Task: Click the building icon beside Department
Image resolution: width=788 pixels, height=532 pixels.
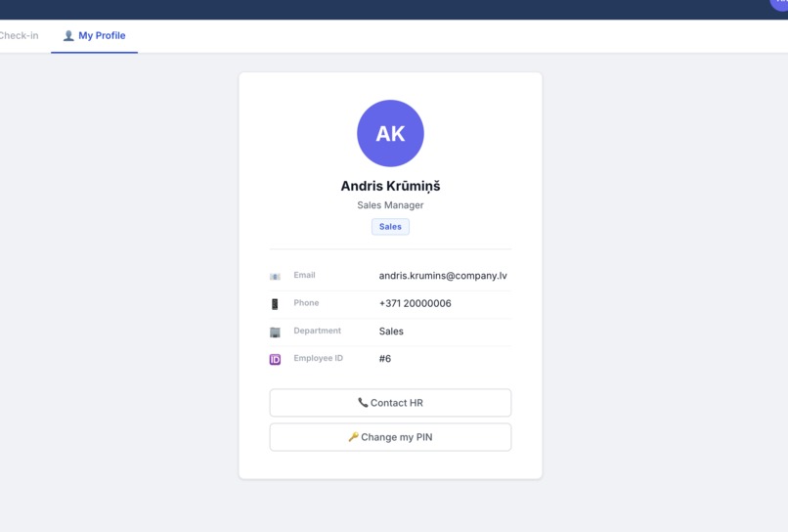Action: (x=275, y=332)
